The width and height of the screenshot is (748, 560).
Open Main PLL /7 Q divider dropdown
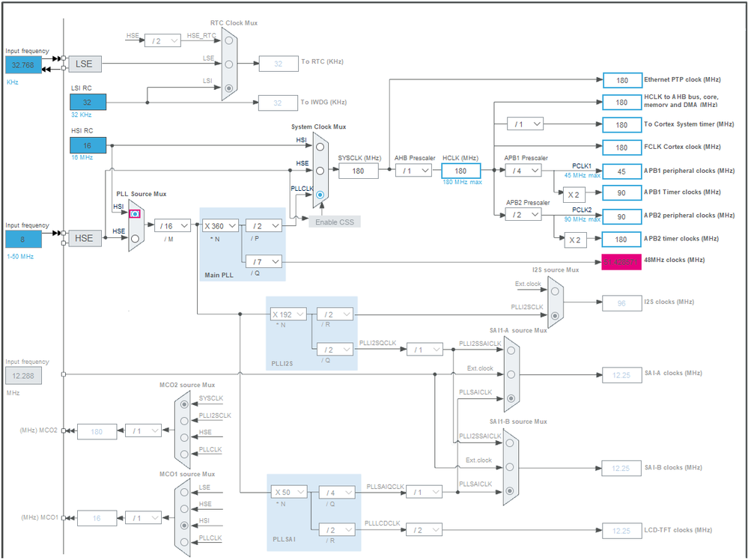point(264,261)
